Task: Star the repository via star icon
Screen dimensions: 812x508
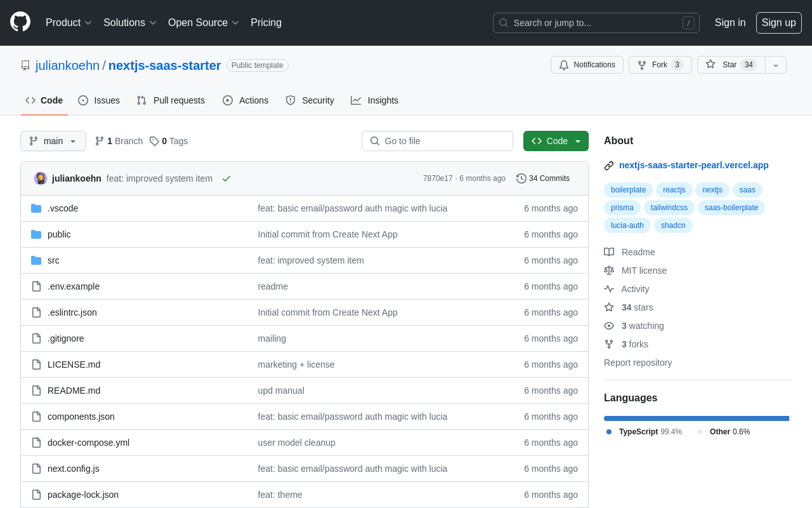Action: (x=710, y=64)
